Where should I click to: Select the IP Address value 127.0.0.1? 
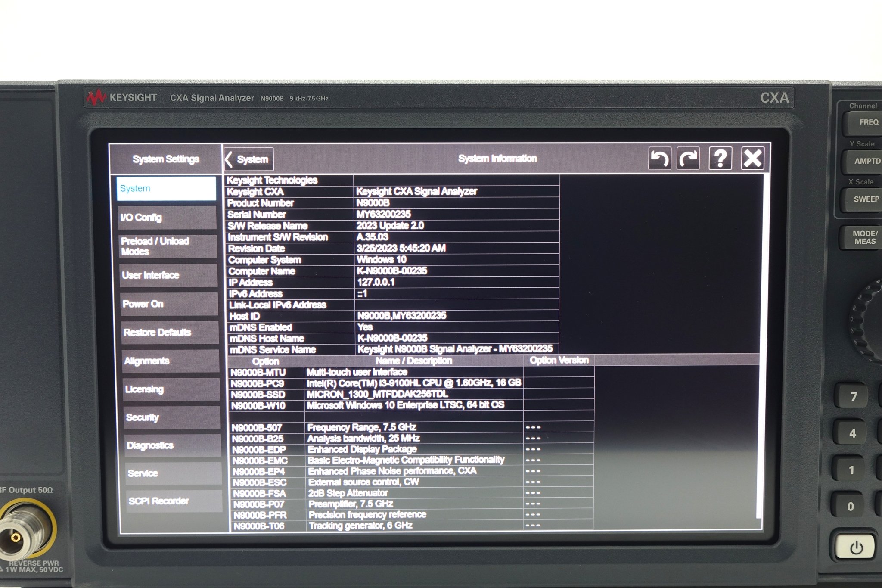coord(376,282)
